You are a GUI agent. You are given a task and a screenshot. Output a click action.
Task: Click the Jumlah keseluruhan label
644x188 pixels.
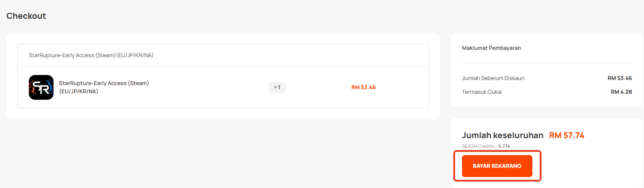click(502, 135)
